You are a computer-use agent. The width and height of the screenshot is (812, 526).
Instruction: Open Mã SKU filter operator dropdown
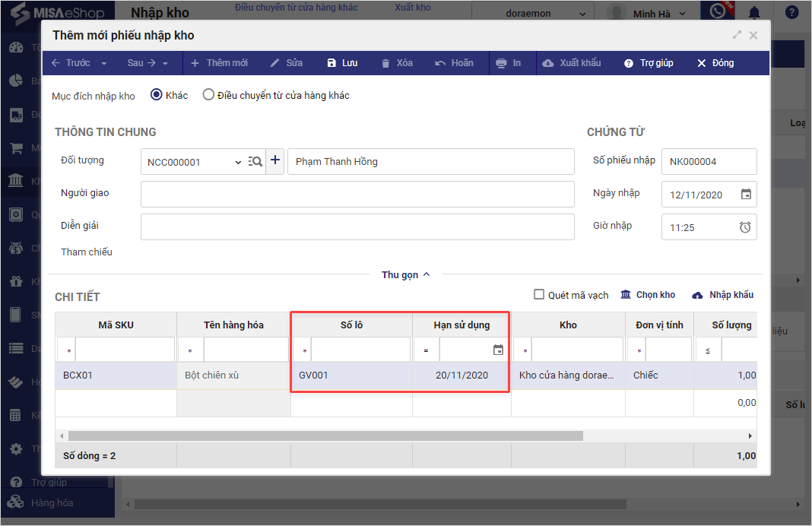(x=68, y=350)
